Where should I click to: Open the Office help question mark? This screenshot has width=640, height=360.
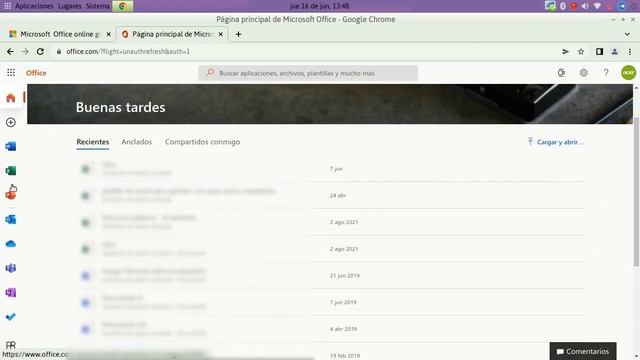(606, 73)
